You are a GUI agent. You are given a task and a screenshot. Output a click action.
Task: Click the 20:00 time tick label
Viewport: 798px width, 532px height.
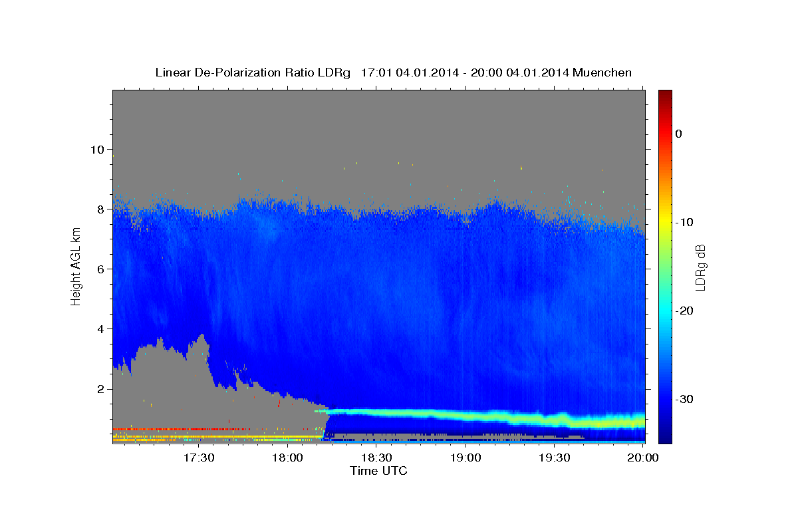pos(643,458)
